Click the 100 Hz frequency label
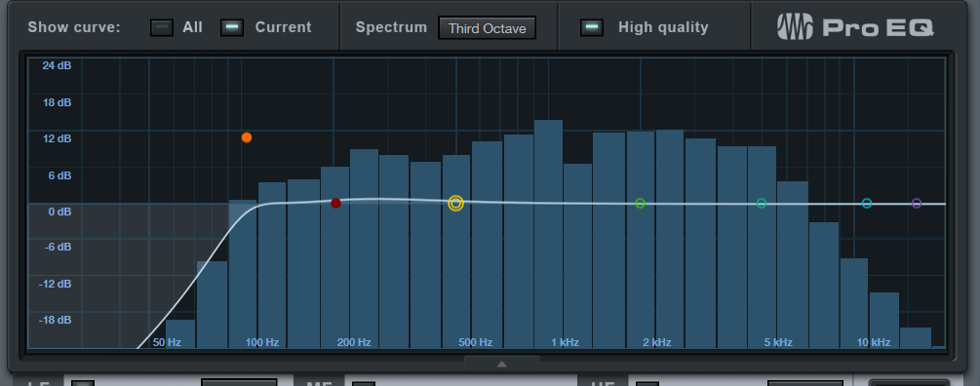Screen dimensions: 980x386 262,342
